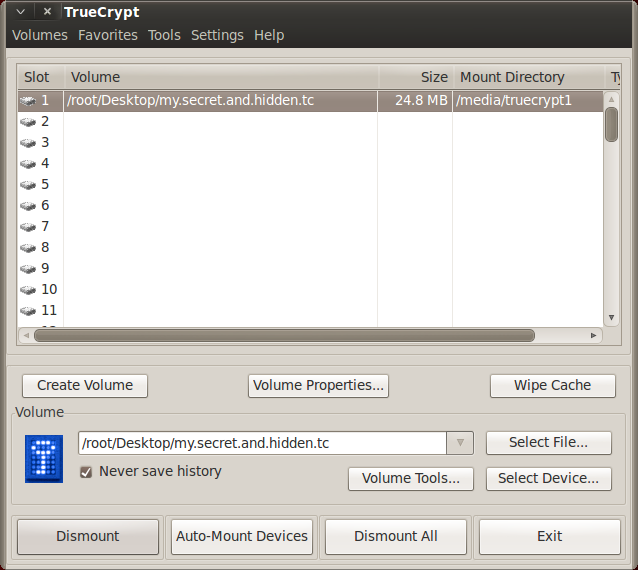The image size is (638, 570).
Task: Open the Volumes menu
Action: tap(40, 35)
